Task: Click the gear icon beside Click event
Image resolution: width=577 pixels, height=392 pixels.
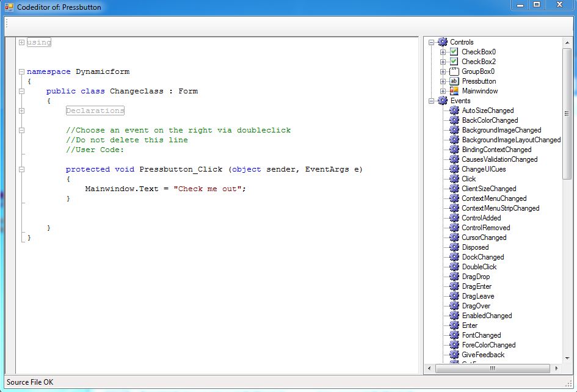Action: [x=454, y=178]
